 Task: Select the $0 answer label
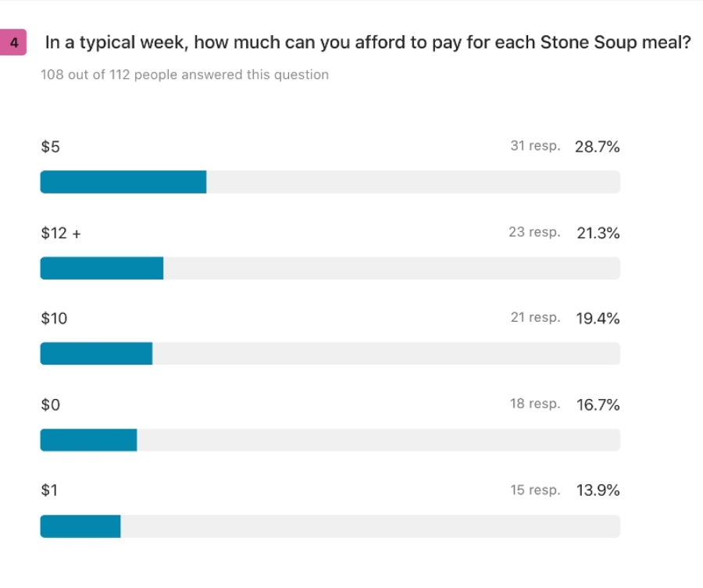point(50,404)
